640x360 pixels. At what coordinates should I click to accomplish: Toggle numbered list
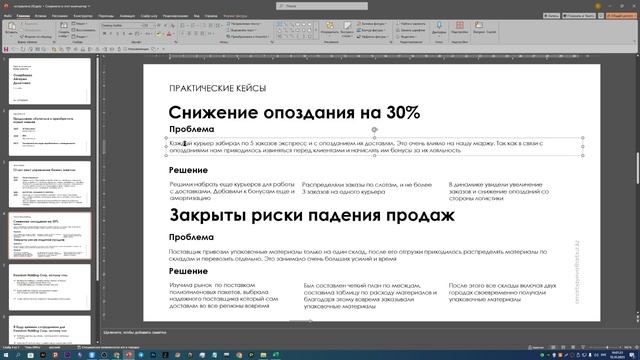point(193,26)
